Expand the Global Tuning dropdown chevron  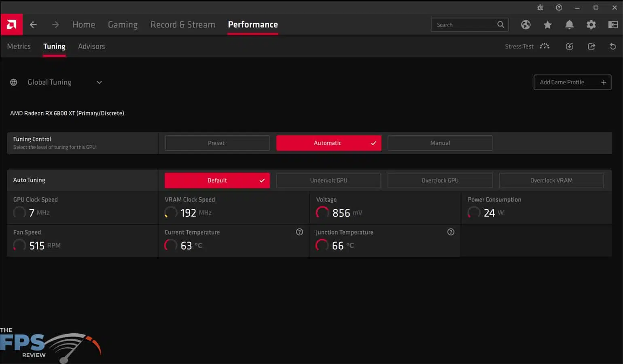click(x=99, y=83)
